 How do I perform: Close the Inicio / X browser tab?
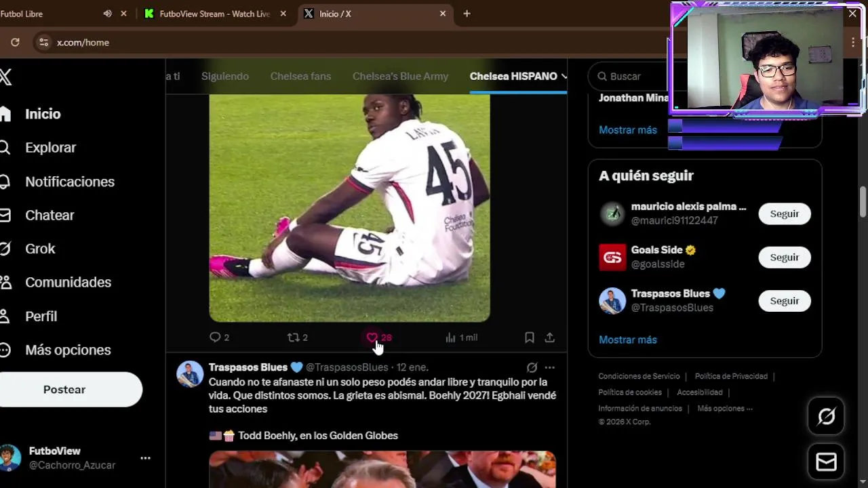click(x=443, y=14)
